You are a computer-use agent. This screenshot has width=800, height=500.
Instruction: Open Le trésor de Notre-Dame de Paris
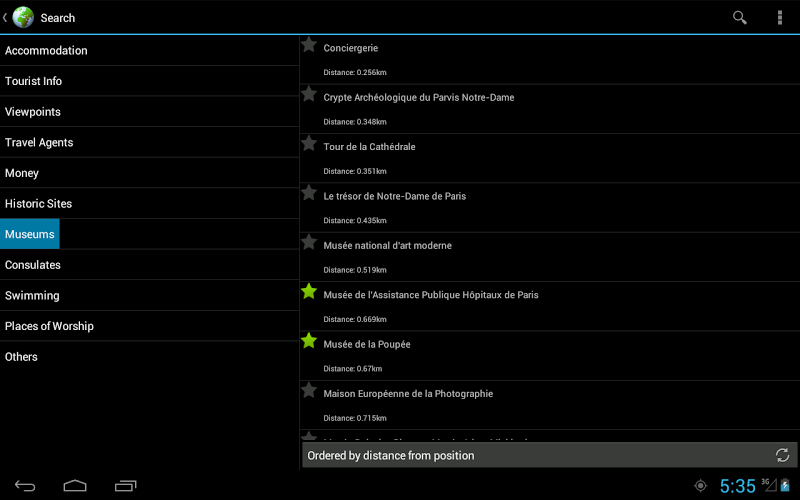pyautogui.click(x=549, y=208)
